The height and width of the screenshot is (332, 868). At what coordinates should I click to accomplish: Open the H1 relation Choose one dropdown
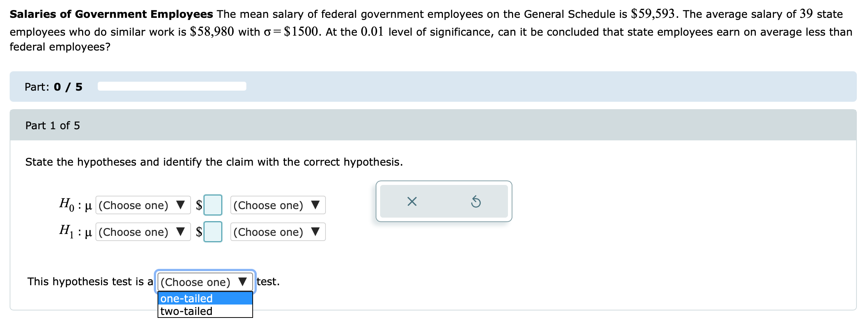tap(143, 232)
